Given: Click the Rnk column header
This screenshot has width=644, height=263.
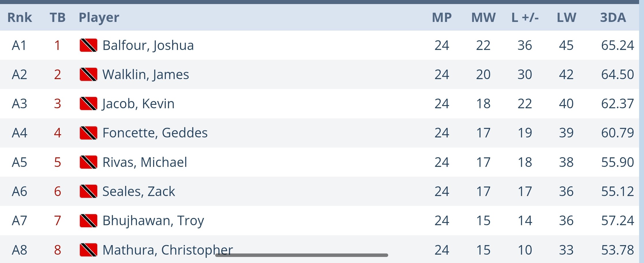Looking at the screenshot, I should pos(20,18).
